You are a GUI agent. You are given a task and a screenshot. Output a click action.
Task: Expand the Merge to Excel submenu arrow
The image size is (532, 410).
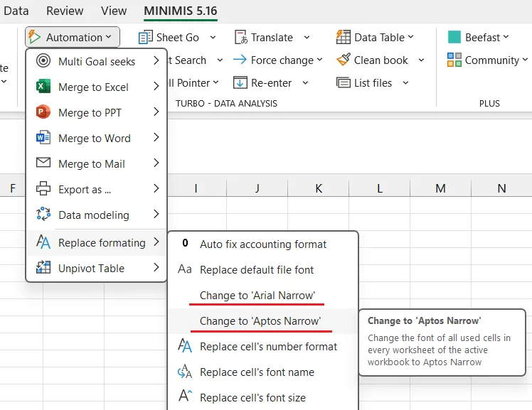point(156,86)
